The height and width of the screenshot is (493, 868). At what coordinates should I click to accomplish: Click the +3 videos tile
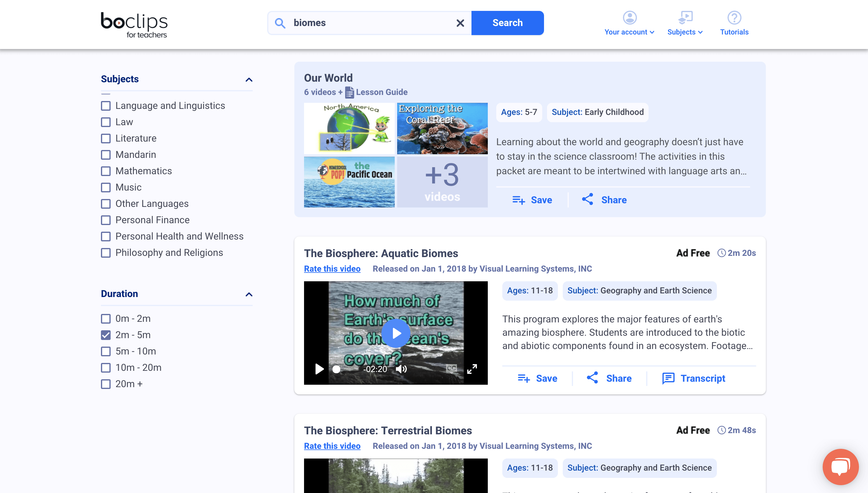tap(442, 182)
